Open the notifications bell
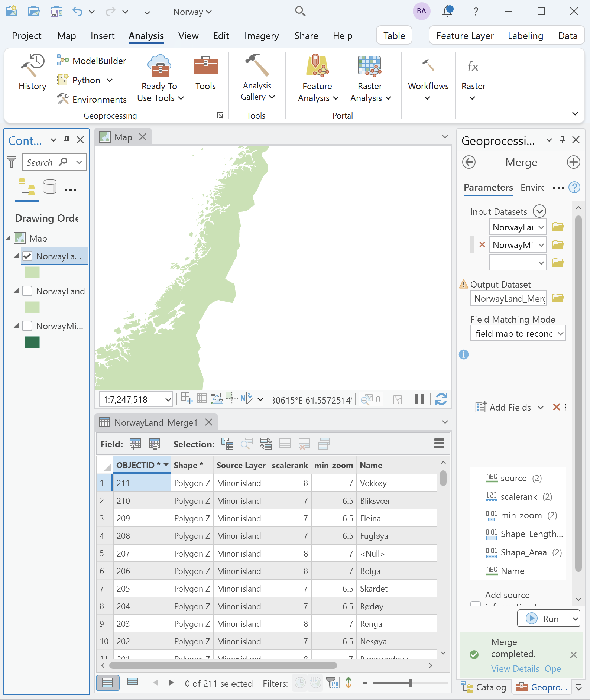 click(448, 11)
